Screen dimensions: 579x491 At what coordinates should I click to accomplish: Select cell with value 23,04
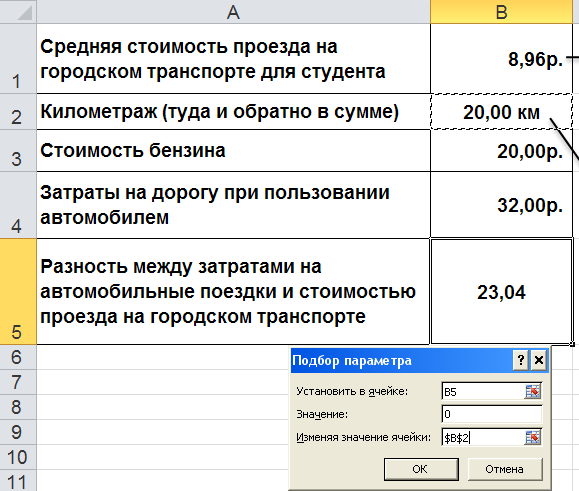click(x=501, y=292)
